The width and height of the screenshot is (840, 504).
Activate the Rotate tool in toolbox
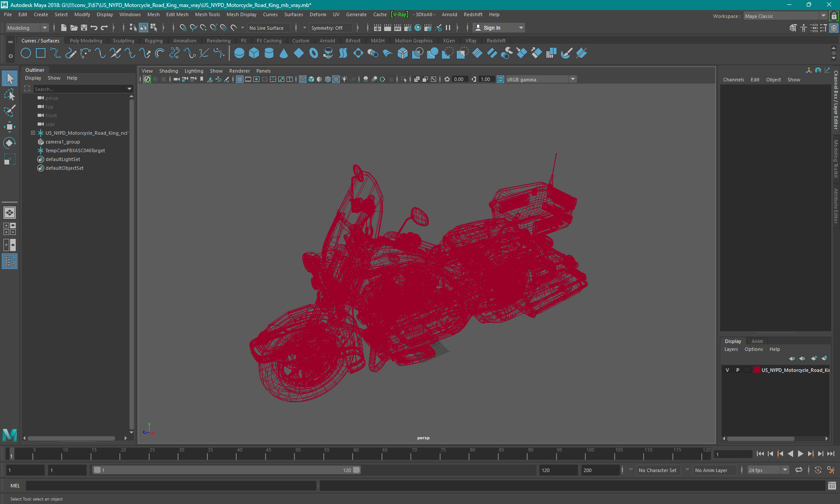pyautogui.click(x=10, y=143)
